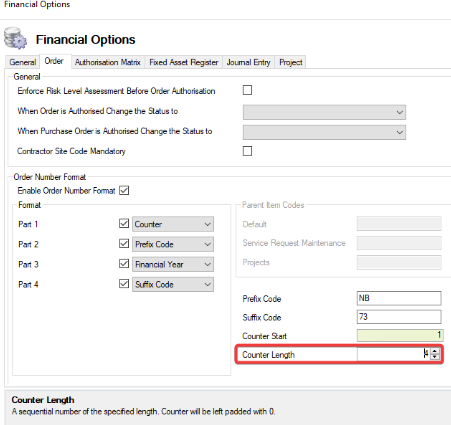Toggle the Part 3 checkbox
This screenshot has height=425, width=451.
click(x=124, y=264)
